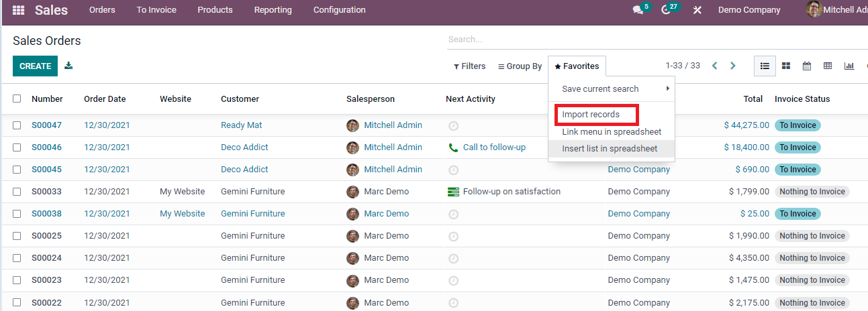The height and width of the screenshot is (311, 868).
Task: Switch to the kanban view icon
Action: click(785, 66)
